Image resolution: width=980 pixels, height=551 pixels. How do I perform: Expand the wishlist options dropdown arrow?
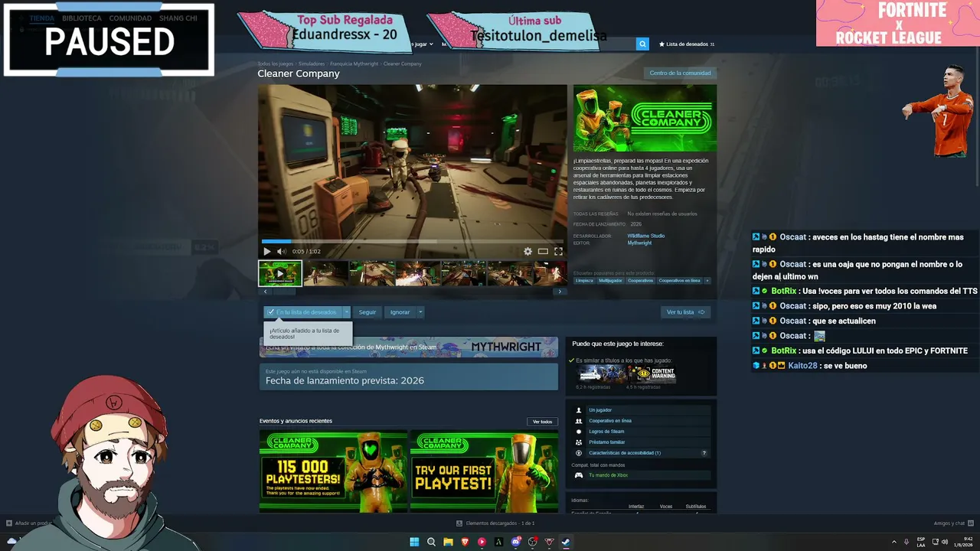click(x=347, y=312)
